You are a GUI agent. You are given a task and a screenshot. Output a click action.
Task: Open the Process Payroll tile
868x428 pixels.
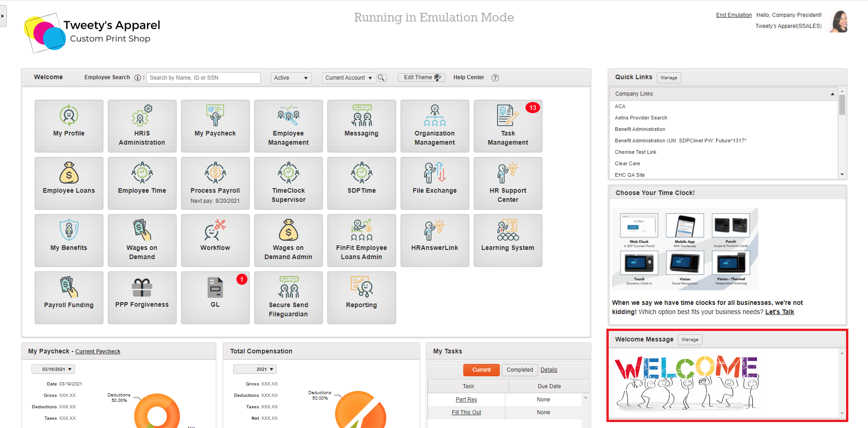pyautogui.click(x=215, y=183)
